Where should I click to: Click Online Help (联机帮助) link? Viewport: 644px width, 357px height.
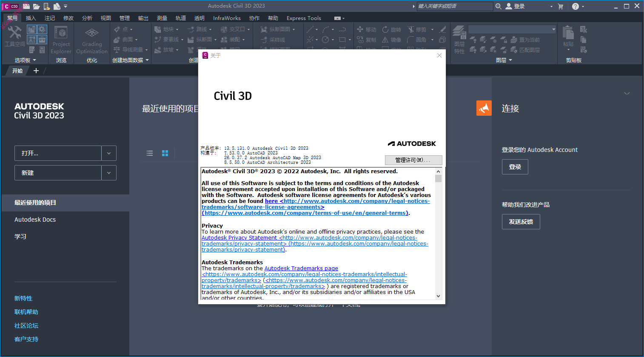[26, 312]
